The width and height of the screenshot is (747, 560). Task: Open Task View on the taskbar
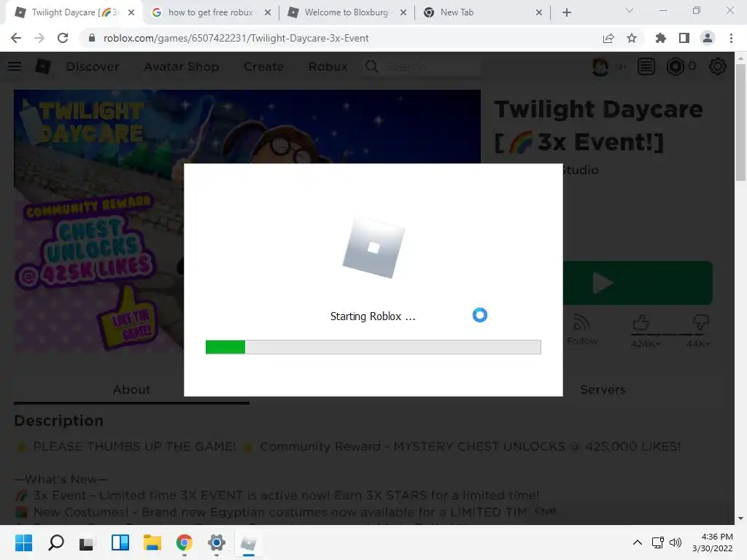point(88,542)
